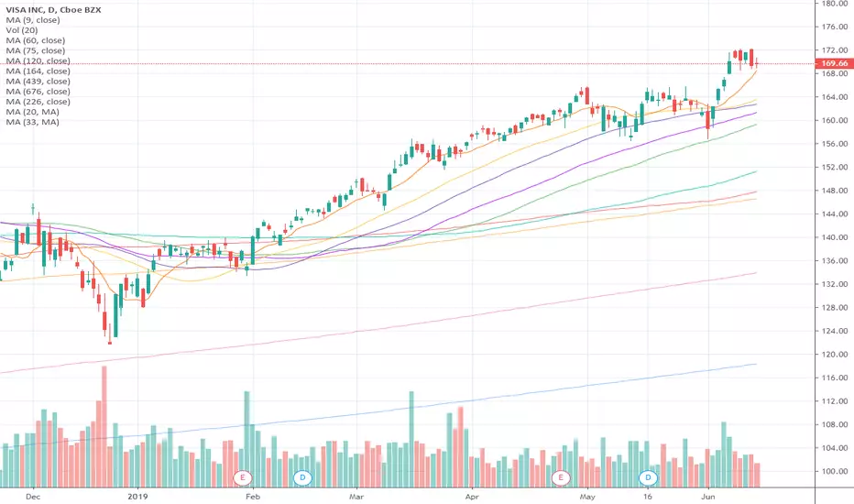Select the MA (20, MA) indicator label

pyautogui.click(x=32, y=112)
